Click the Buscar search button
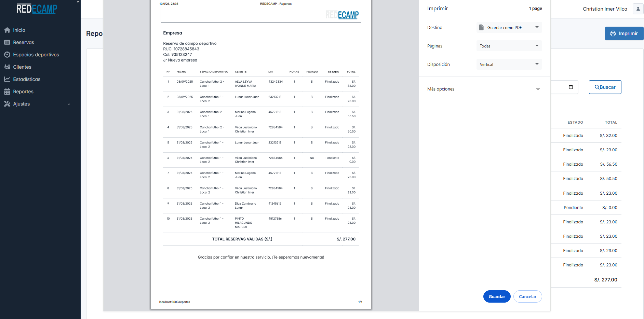Viewport: 644px width, 319px height. [605, 87]
